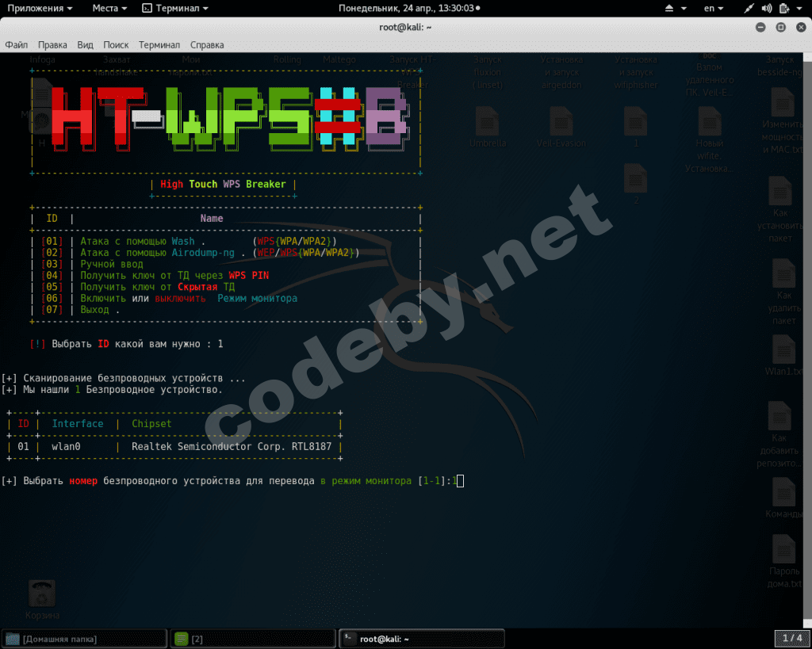This screenshot has height=649, width=812.
Task: Select the Umbrella file desktop icon
Action: click(x=488, y=128)
